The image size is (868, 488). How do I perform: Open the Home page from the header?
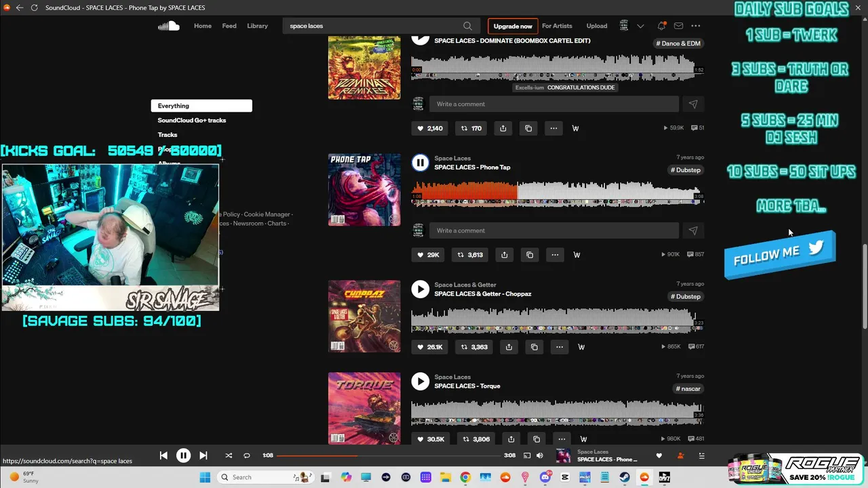pos(203,26)
